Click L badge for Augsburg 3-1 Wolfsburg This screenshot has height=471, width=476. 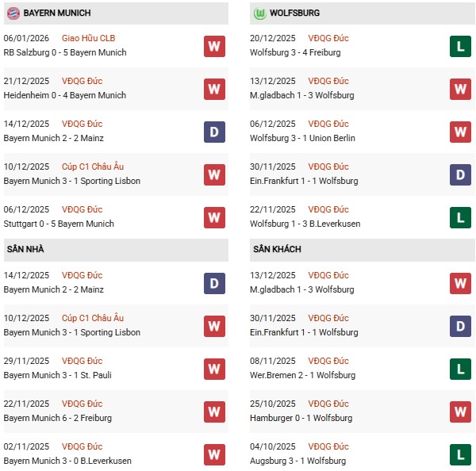pyautogui.click(x=460, y=454)
